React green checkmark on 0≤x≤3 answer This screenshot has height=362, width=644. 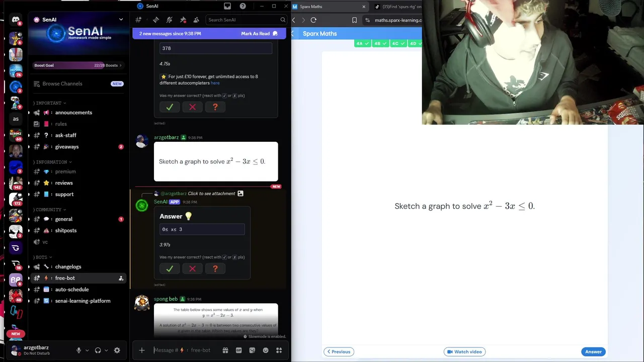[170, 268]
